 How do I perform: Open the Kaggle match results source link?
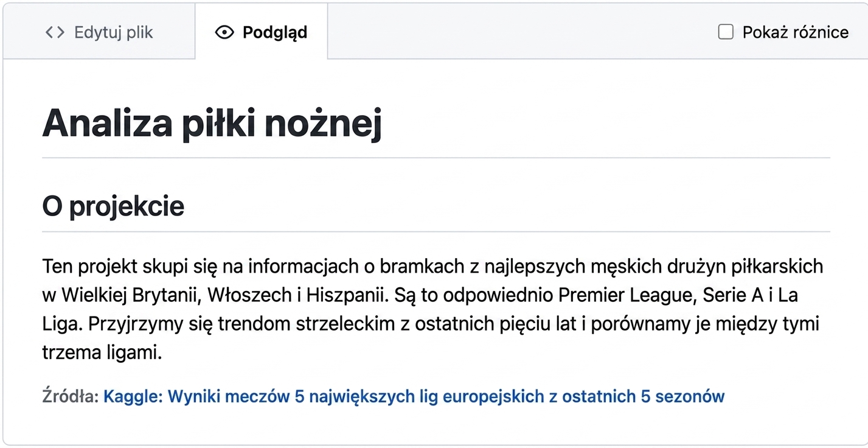pos(414,397)
